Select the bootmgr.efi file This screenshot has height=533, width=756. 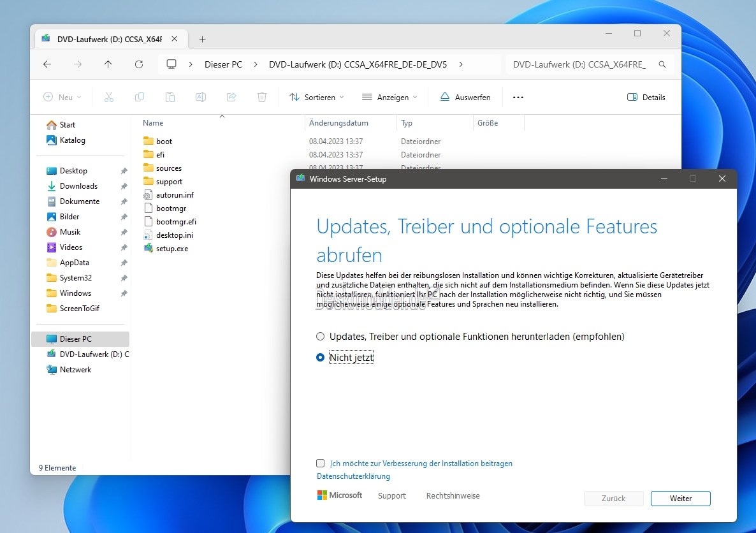coord(170,222)
